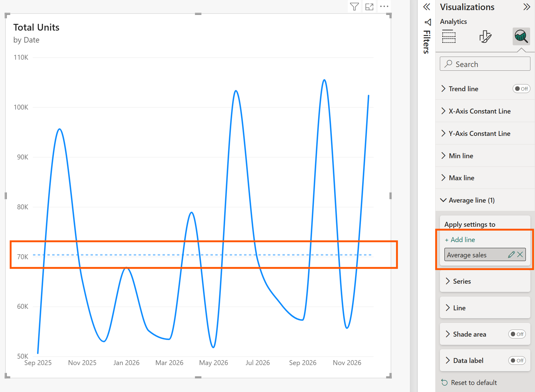Edit the Average sales line with pencil icon
Image resolution: width=535 pixels, height=392 pixels.
pyautogui.click(x=511, y=254)
